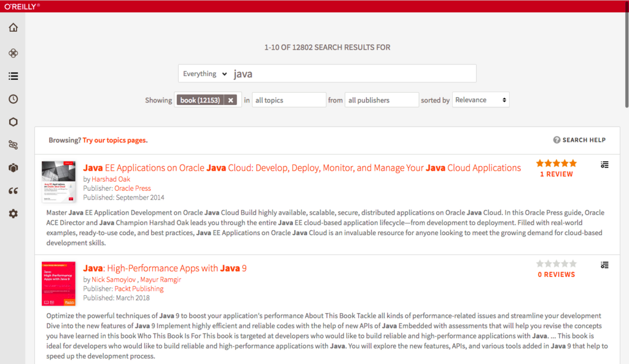Remove the book (12153) filter
Image resolution: width=629 pixels, height=364 pixels.
[231, 100]
